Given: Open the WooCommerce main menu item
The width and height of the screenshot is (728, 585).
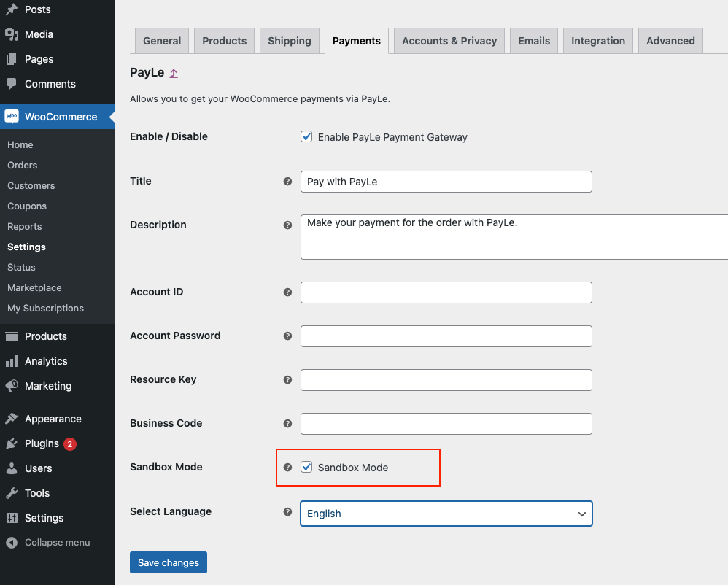Looking at the screenshot, I should pos(58,117).
